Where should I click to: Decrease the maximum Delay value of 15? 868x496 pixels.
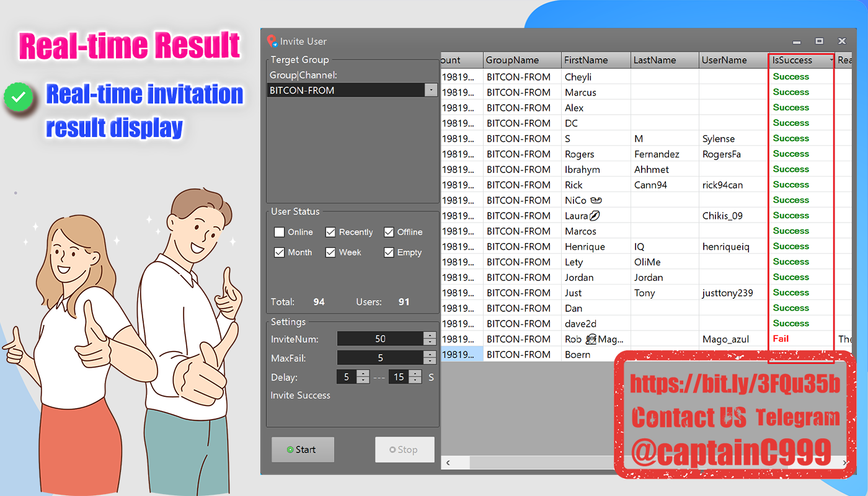tap(415, 380)
